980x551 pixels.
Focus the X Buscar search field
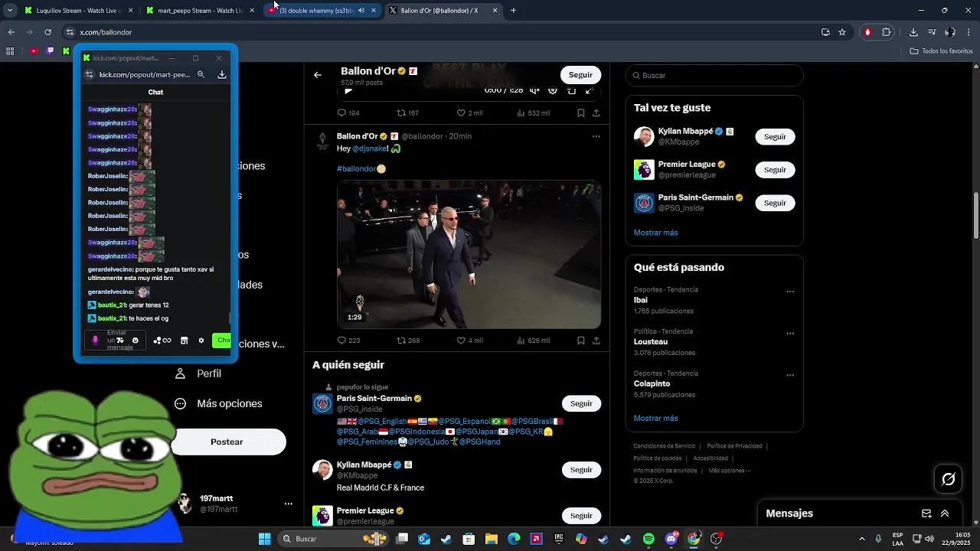(714, 75)
